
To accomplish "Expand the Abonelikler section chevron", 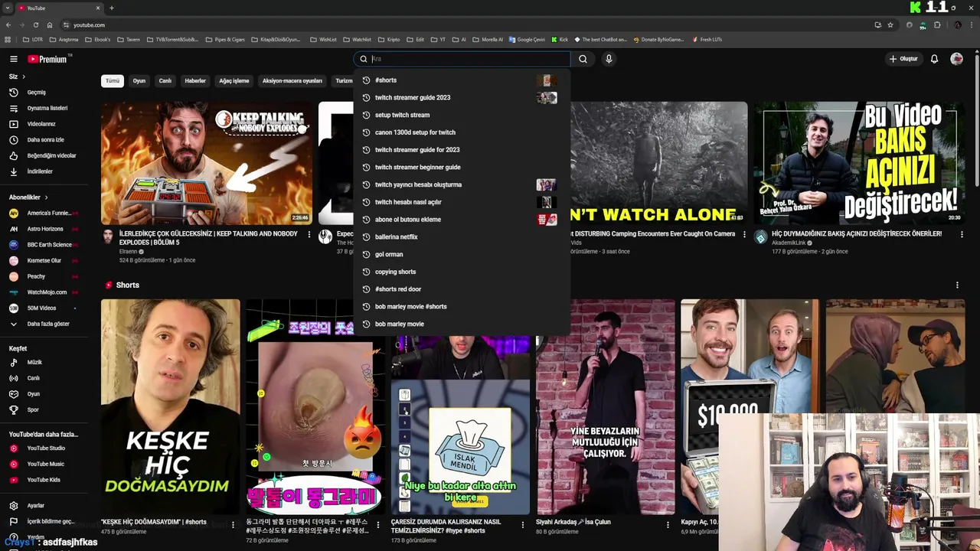I will [46, 197].
